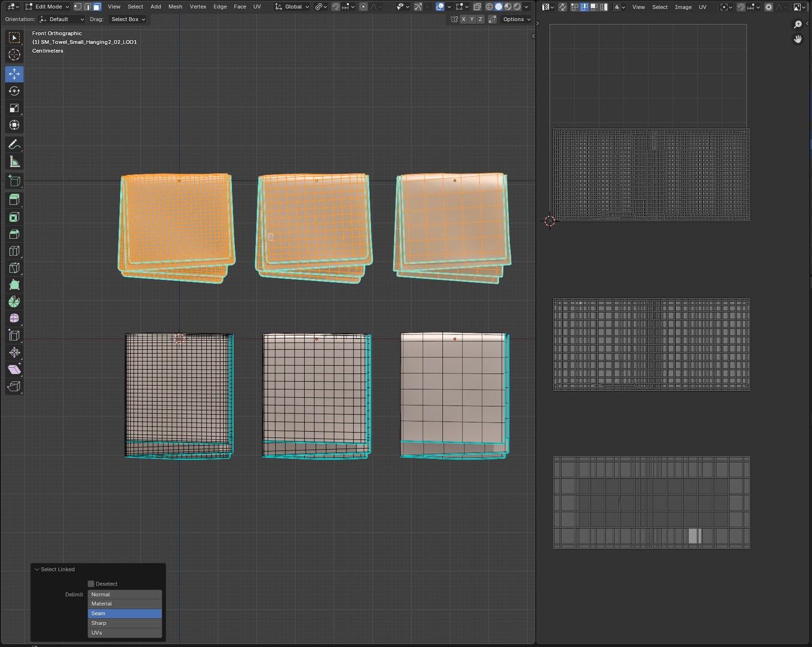Screen dimensions: 812x647
Task: Select the Scale tool
Action: 14,108
